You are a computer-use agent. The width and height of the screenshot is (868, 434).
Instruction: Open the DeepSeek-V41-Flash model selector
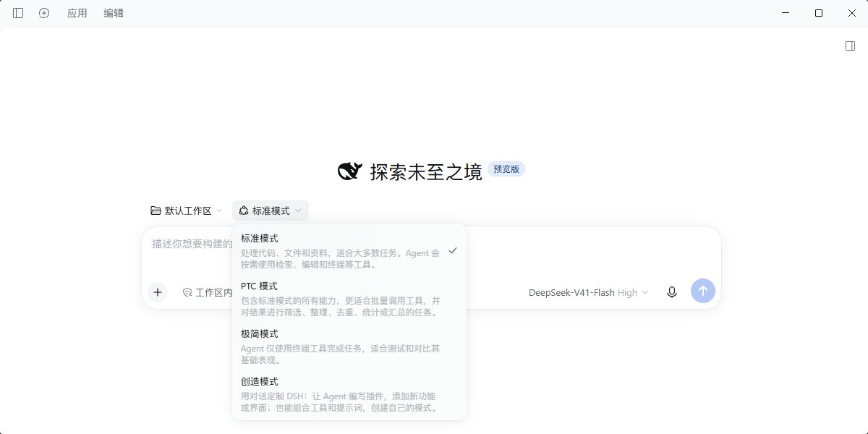tap(589, 292)
